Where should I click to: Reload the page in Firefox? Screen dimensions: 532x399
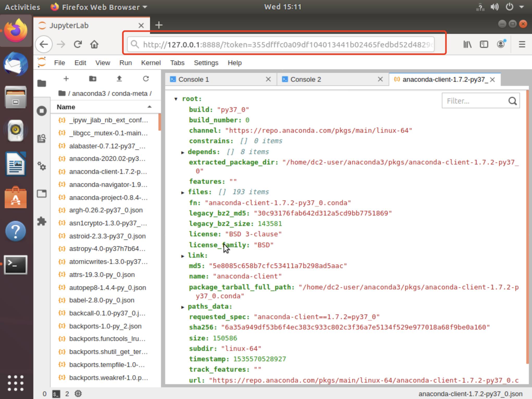[78, 44]
